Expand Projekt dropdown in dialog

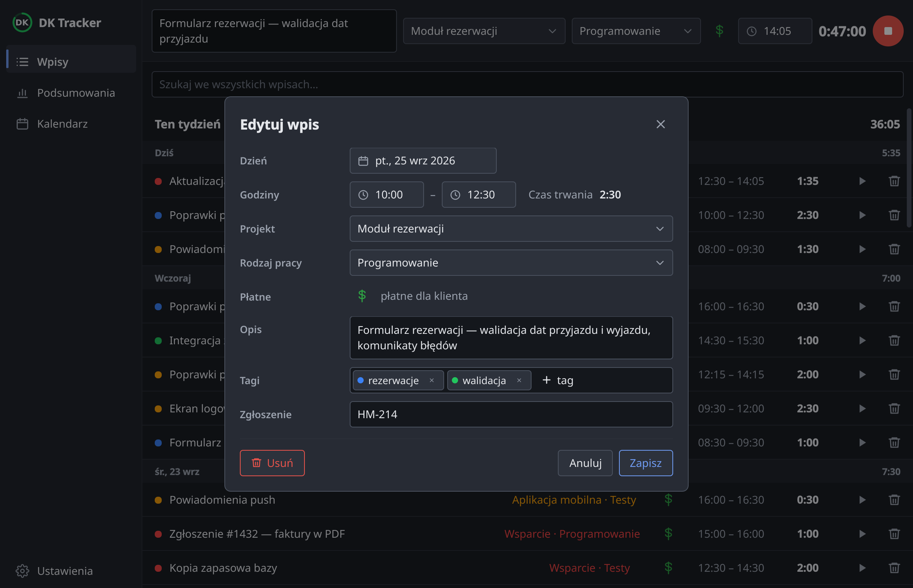click(511, 229)
